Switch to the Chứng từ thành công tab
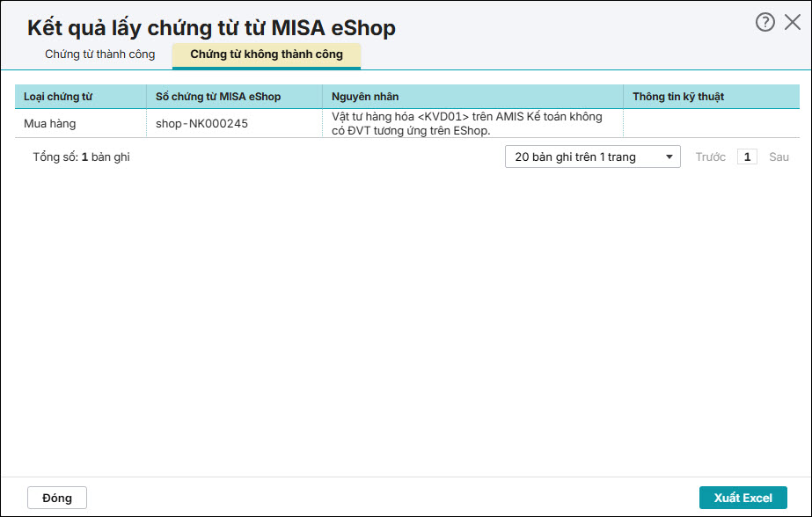The width and height of the screenshot is (812, 517). pyautogui.click(x=99, y=55)
